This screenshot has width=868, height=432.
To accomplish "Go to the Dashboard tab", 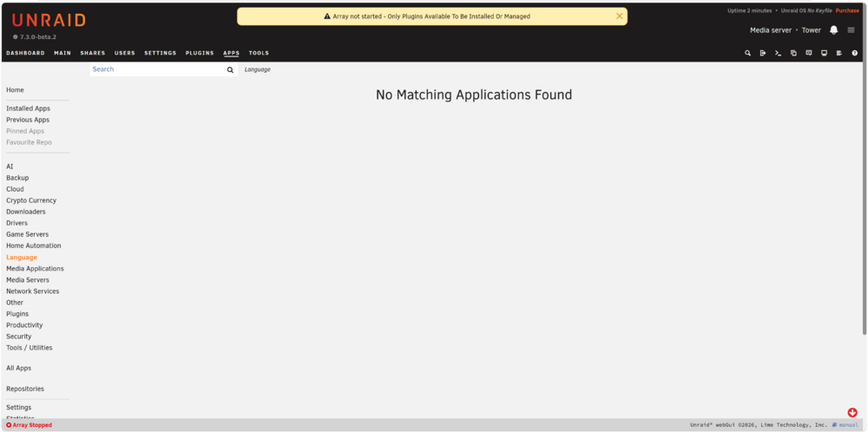I will [25, 53].
